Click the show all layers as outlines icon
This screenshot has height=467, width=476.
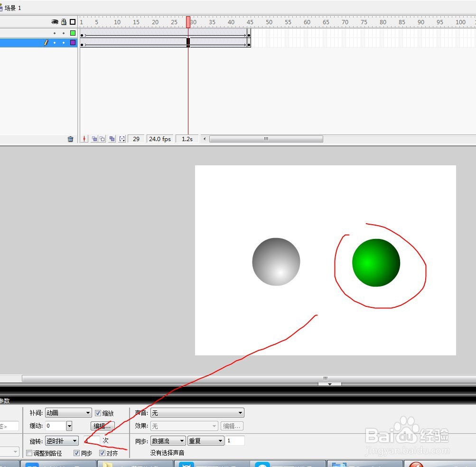[x=73, y=22]
